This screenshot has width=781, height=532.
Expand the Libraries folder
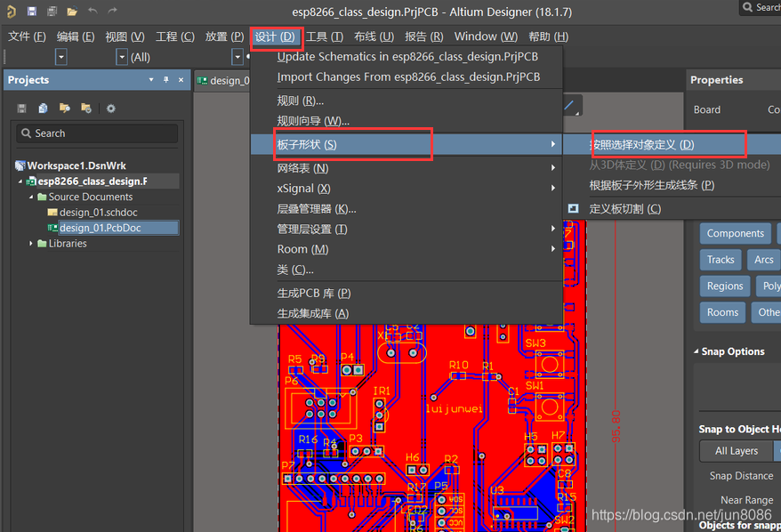coord(31,243)
